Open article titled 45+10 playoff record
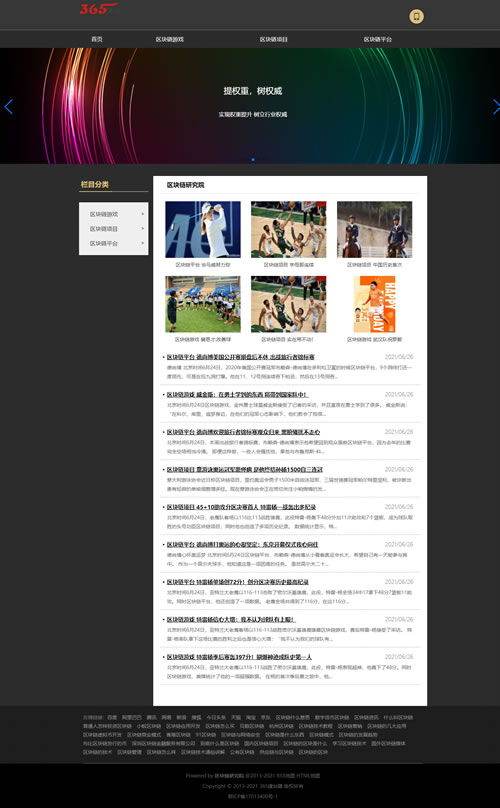The width and height of the screenshot is (500, 808). click(x=241, y=507)
